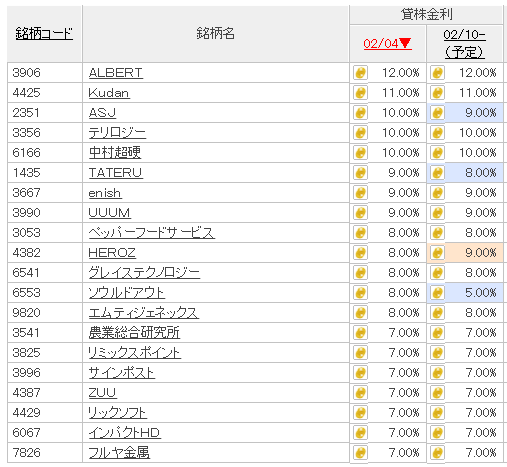Open the ペッパーフードサービス stock link
507x467 pixels.
click(x=152, y=233)
